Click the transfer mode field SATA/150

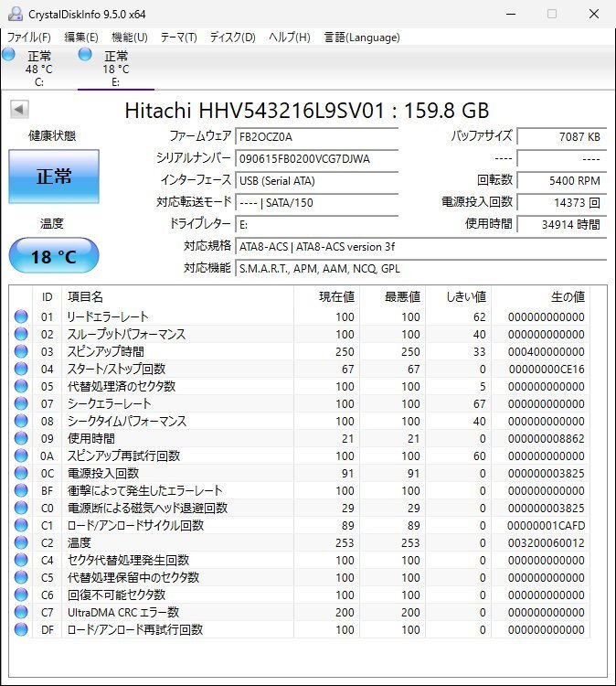pyautogui.click(x=316, y=202)
